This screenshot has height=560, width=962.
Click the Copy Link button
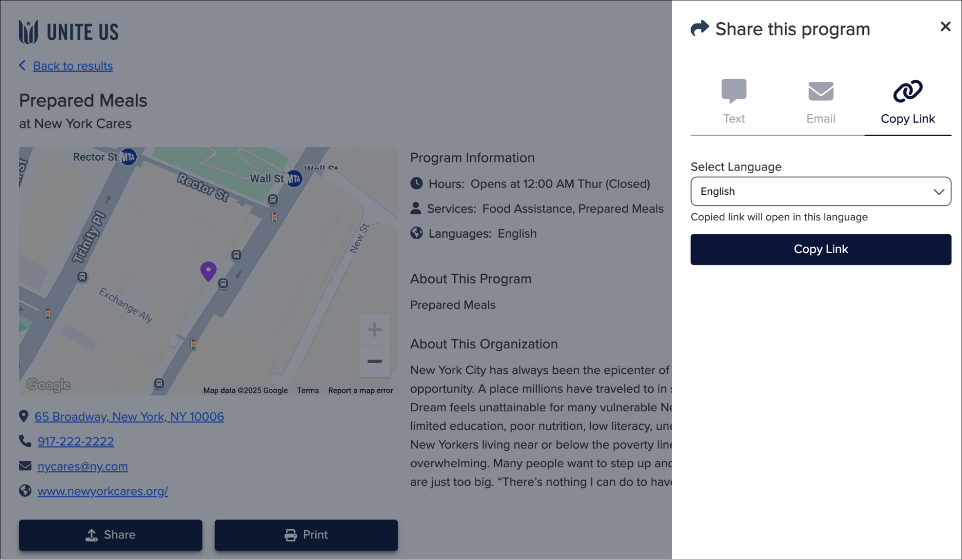click(x=820, y=249)
